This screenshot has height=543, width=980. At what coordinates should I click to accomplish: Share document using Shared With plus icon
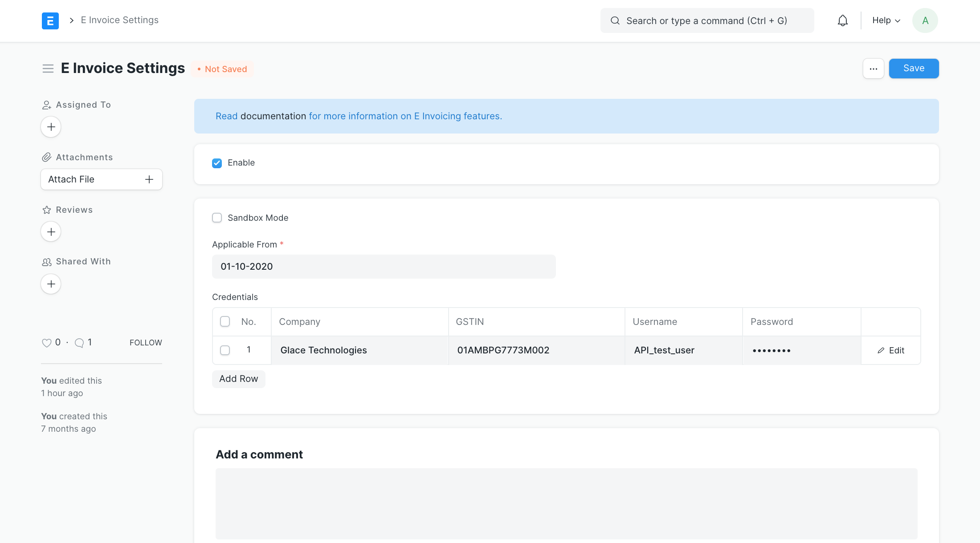pyautogui.click(x=51, y=284)
